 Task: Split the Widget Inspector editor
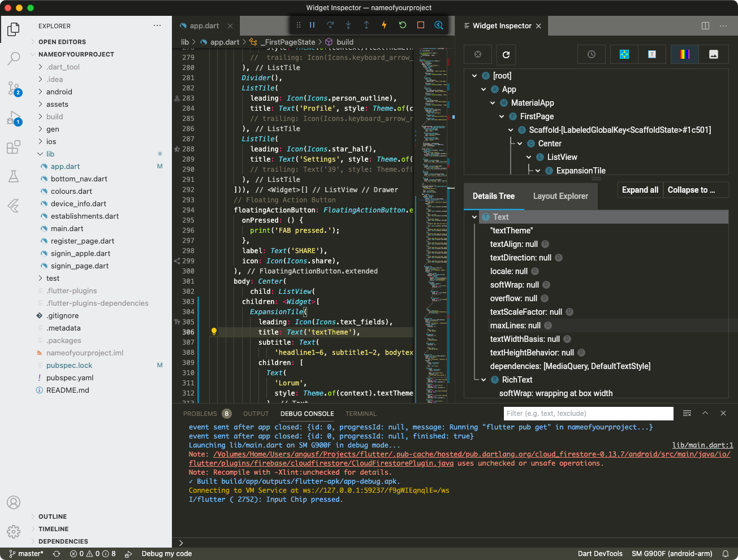(705, 26)
